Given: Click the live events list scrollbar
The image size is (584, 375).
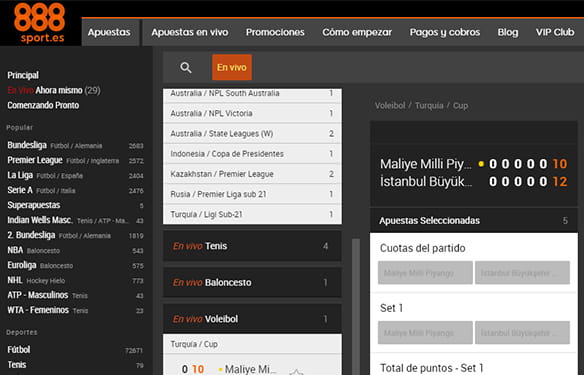Looking at the screenshot, I should point(356,306).
